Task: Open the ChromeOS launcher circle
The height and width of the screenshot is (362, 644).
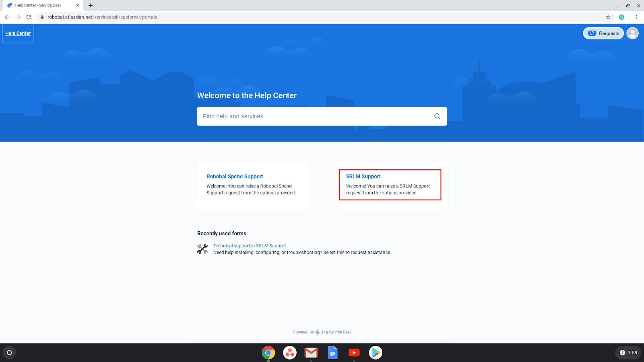Action: click(x=9, y=353)
